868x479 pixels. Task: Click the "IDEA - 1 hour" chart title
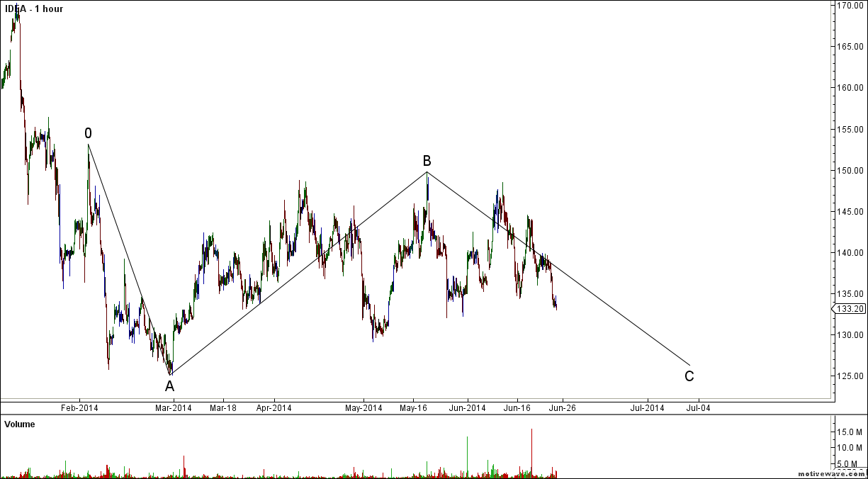34,9
